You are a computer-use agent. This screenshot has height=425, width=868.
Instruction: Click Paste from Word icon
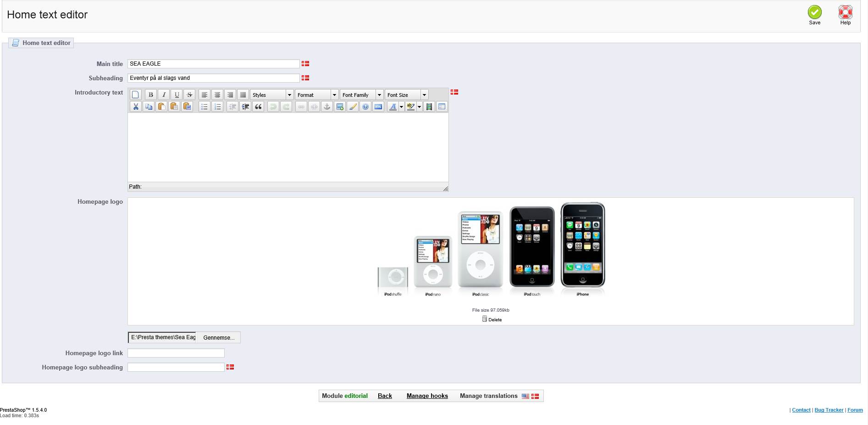pos(187,106)
